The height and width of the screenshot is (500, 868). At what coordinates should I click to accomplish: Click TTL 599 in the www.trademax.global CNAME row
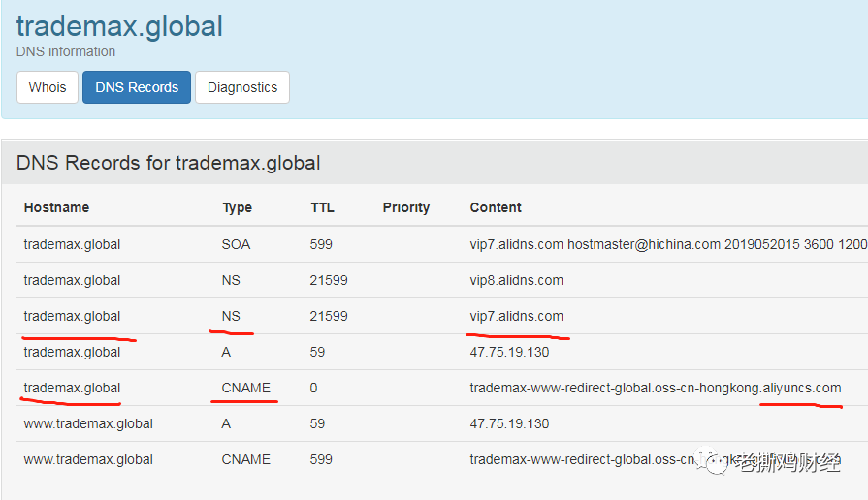pos(321,459)
